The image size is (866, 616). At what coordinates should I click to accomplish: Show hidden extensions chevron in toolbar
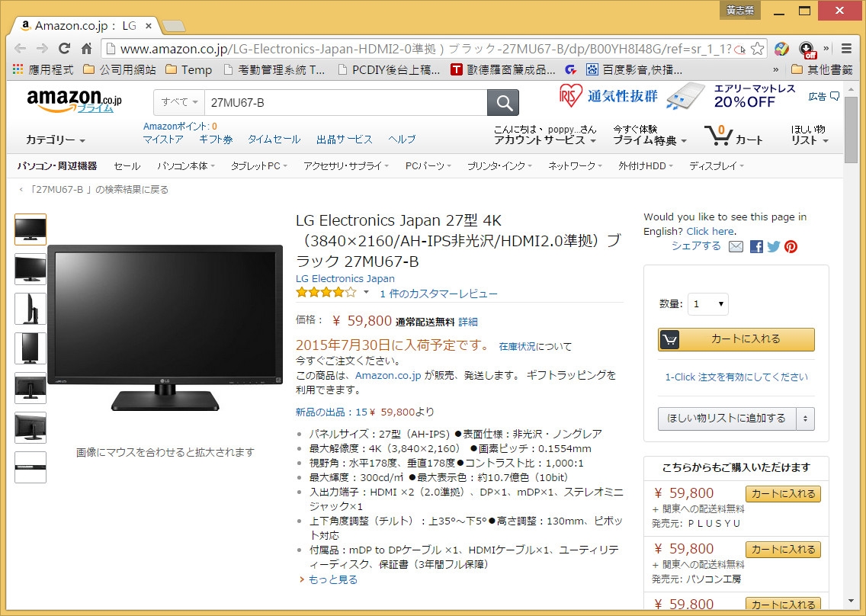(x=826, y=49)
